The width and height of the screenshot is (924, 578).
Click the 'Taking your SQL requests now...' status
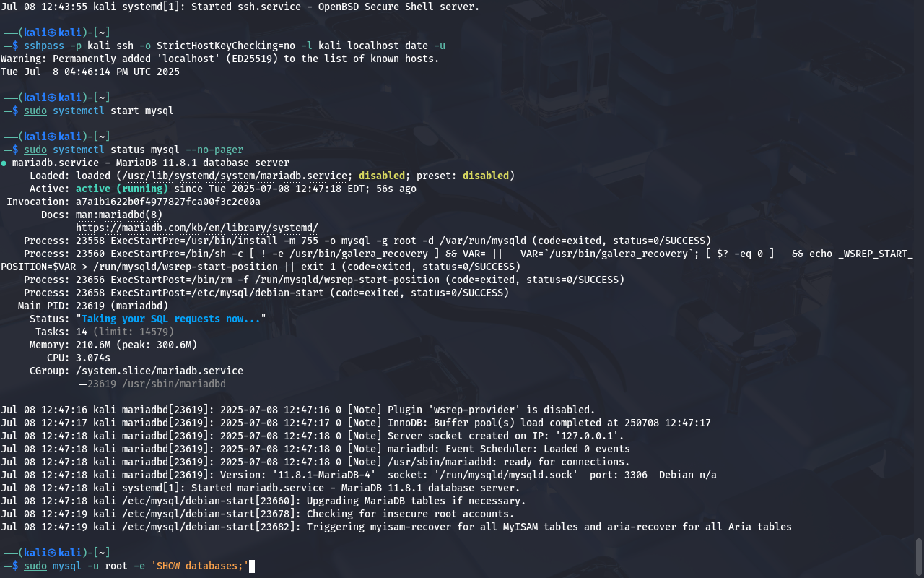[x=171, y=319]
